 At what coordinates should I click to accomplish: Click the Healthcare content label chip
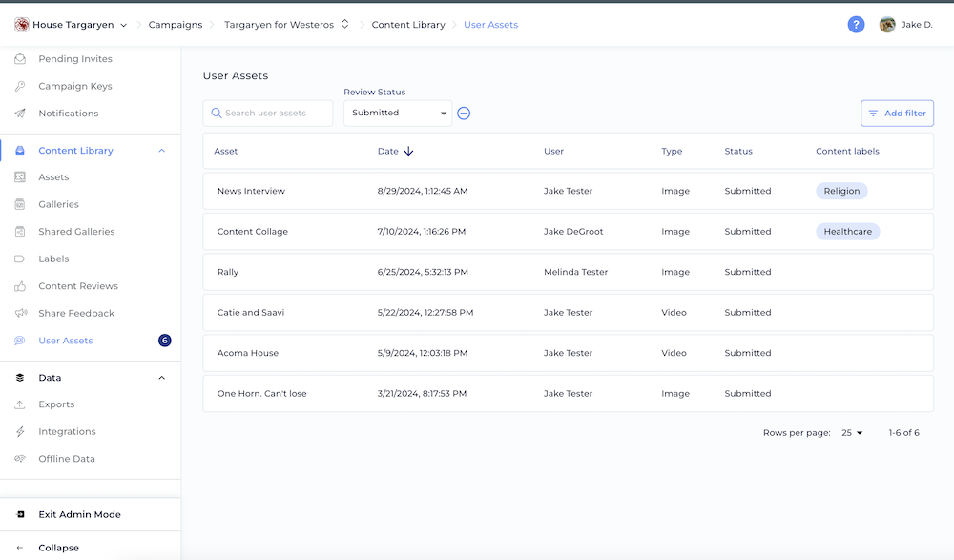tap(847, 231)
